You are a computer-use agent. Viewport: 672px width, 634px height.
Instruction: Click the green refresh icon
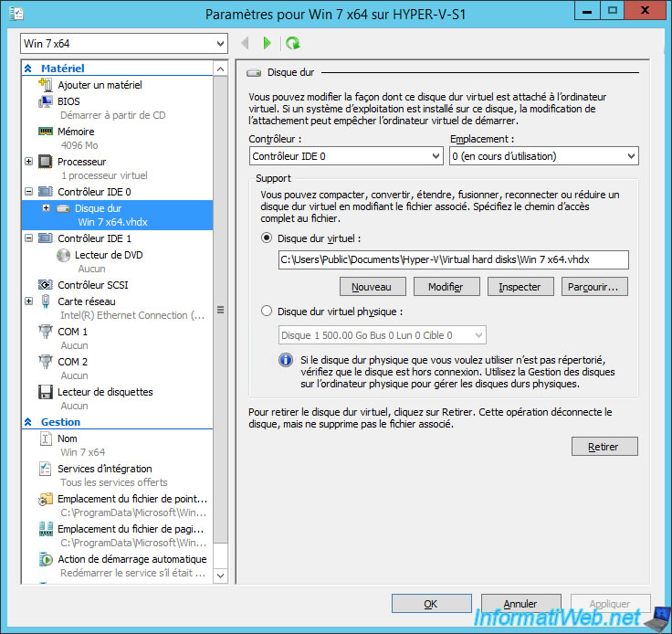pos(293,43)
